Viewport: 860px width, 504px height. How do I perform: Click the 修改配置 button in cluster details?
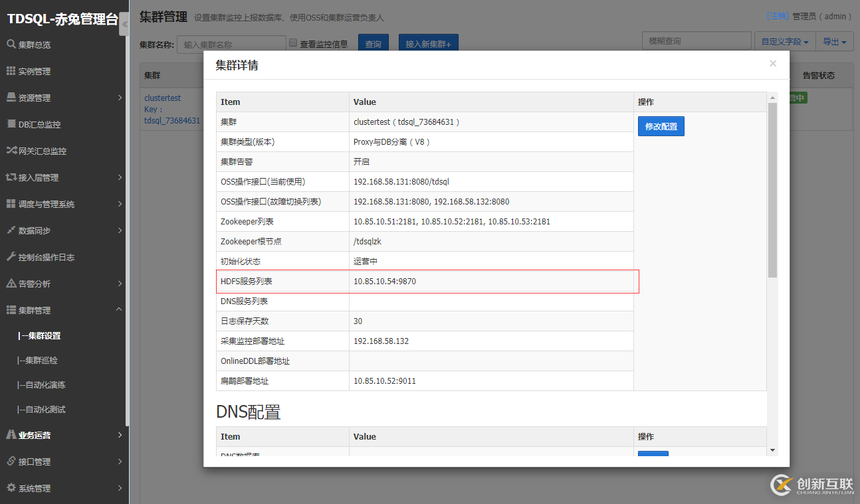[661, 126]
